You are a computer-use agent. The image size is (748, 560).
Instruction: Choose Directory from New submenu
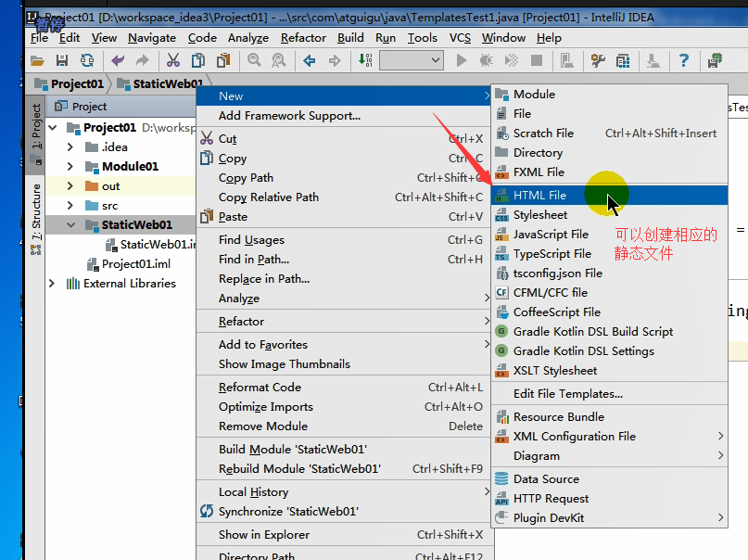[x=609, y=153]
